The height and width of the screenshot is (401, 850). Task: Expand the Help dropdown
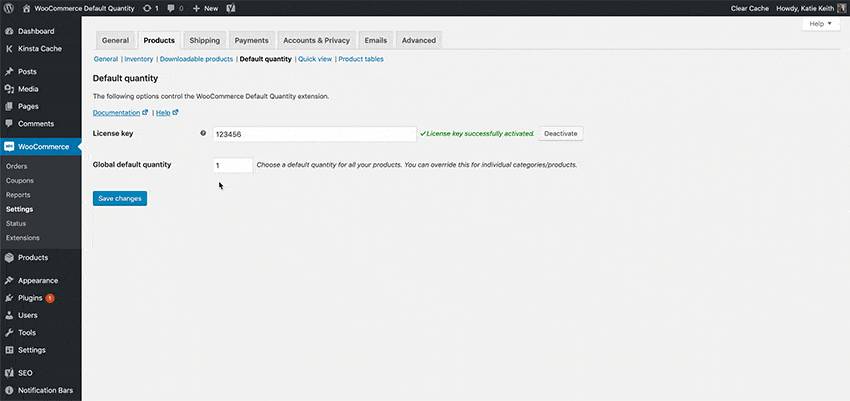(820, 24)
